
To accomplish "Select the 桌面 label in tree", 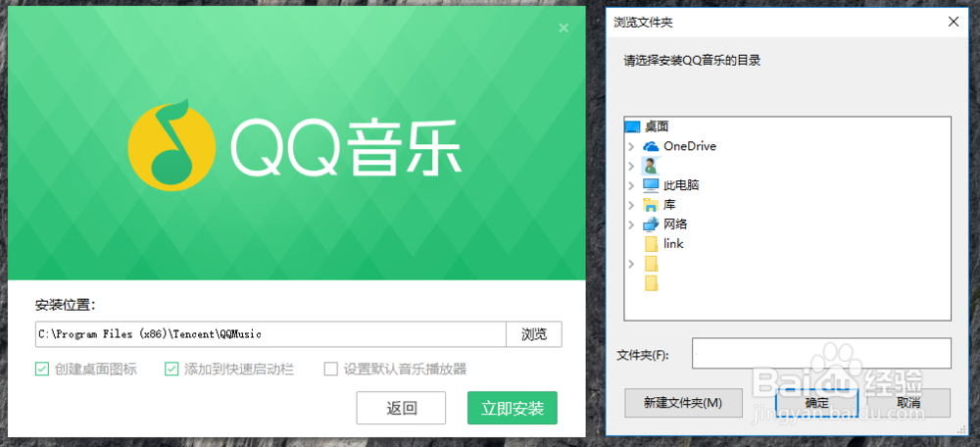I will tap(657, 126).
